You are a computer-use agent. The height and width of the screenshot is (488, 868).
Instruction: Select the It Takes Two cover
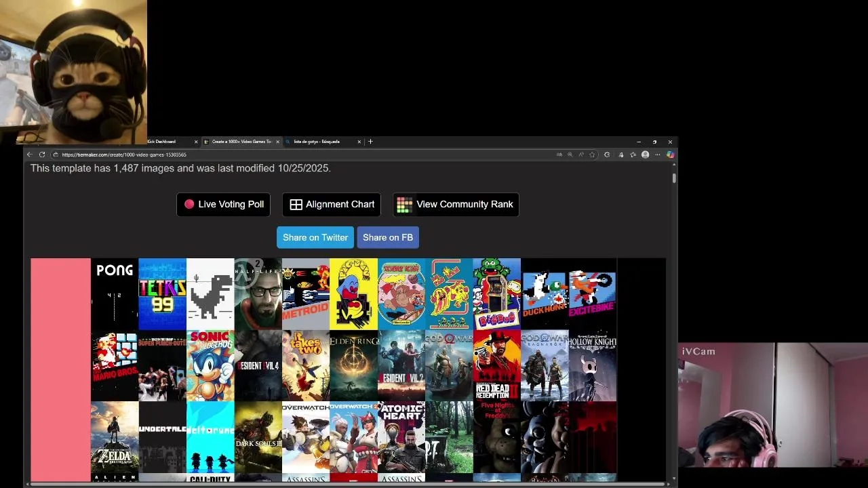[x=306, y=365]
